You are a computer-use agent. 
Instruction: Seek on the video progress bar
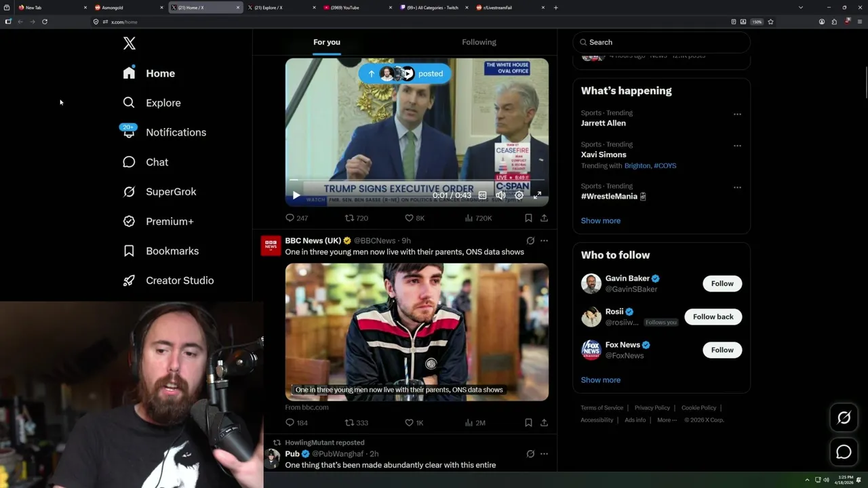(417, 180)
